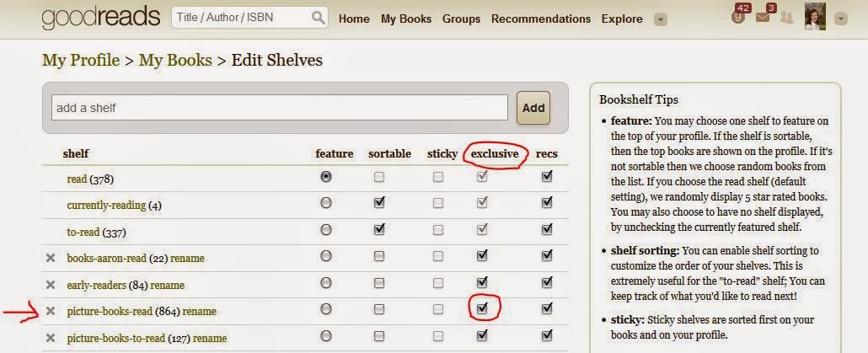
Task: Delete the books-aaron-read shelf with X
Action: coord(50,258)
